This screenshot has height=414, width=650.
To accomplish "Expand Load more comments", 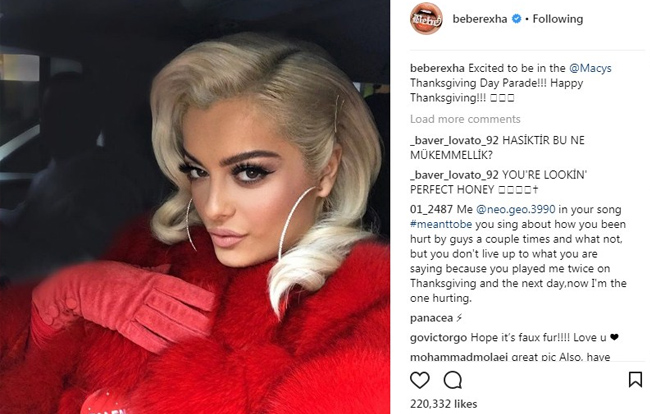I will 465,119.
